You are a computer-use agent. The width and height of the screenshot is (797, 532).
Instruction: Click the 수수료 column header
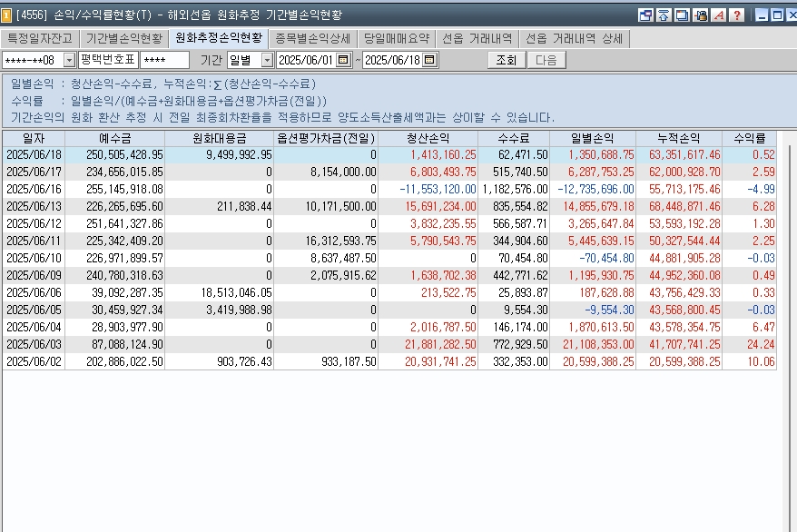514,138
